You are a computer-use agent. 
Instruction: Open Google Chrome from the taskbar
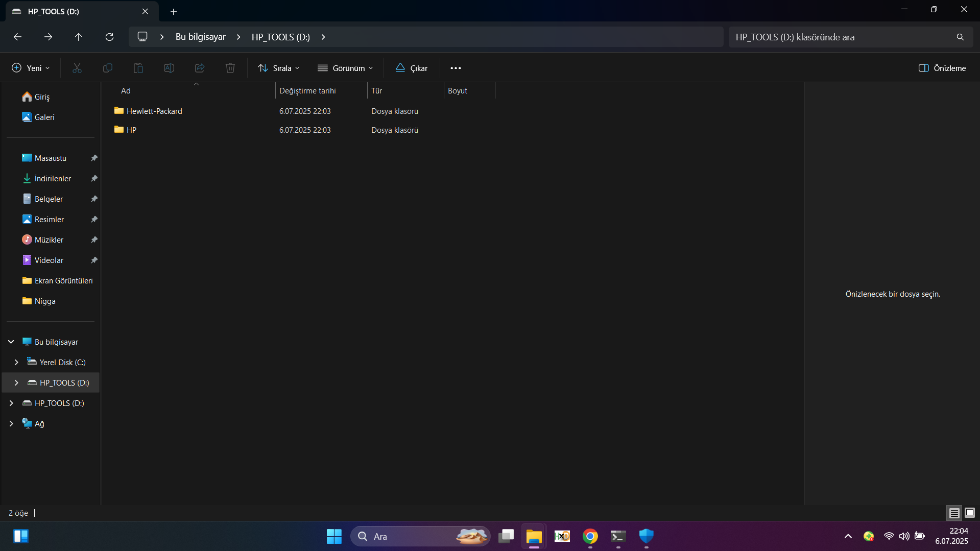[590, 536]
